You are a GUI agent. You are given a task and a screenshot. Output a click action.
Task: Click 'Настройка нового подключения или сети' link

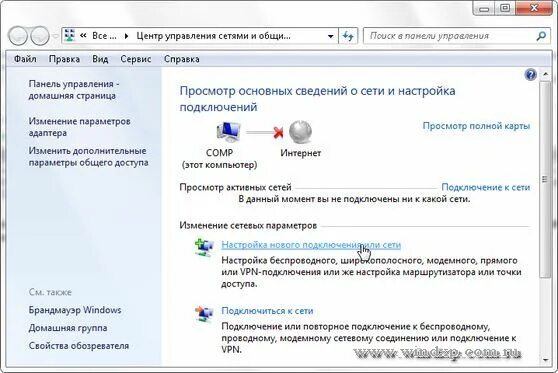[x=311, y=245]
